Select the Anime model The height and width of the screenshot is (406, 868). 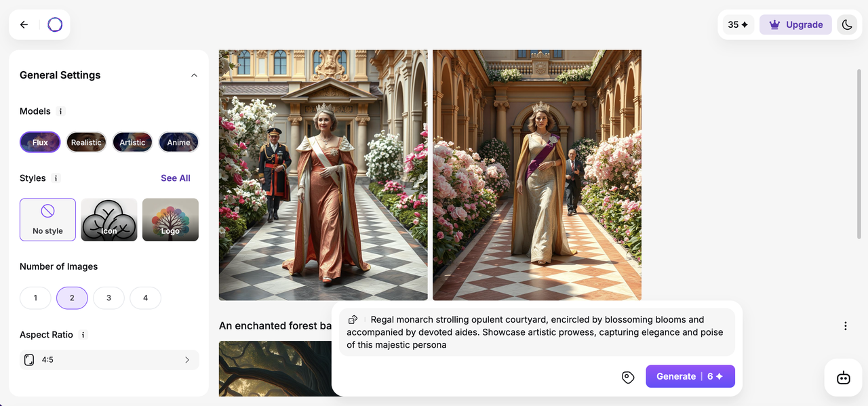[x=178, y=142]
